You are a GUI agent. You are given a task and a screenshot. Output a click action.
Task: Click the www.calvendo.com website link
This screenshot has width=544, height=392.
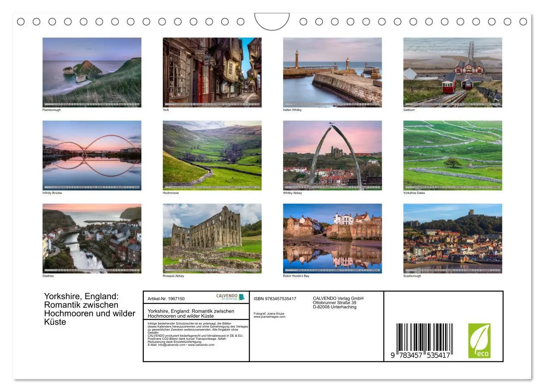(x=201, y=345)
